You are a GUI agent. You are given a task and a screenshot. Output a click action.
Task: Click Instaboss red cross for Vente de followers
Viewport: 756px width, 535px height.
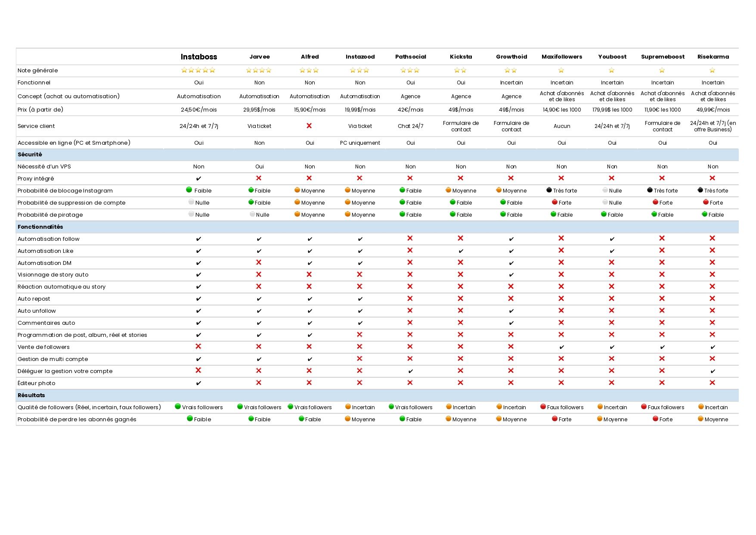(198, 346)
